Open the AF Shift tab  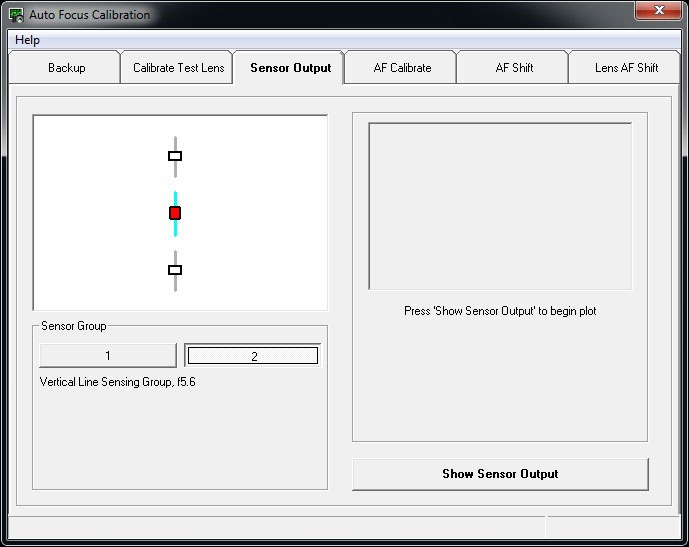[512, 67]
